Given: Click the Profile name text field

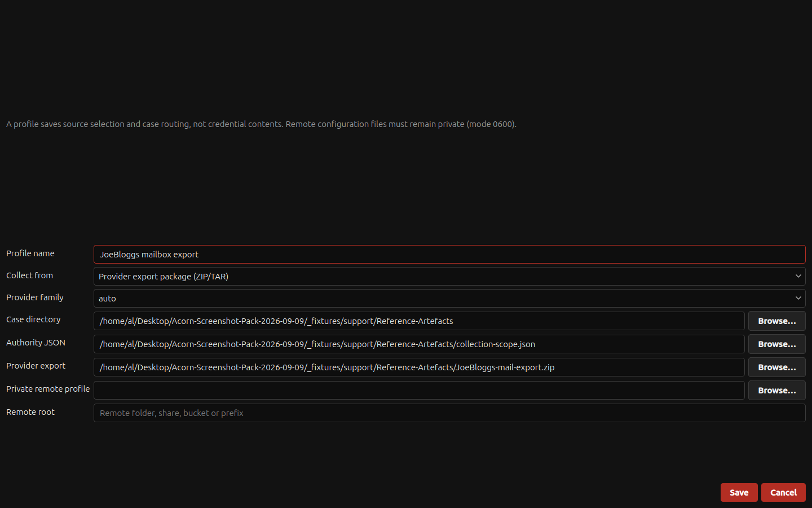Looking at the screenshot, I should pyautogui.click(x=449, y=255).
